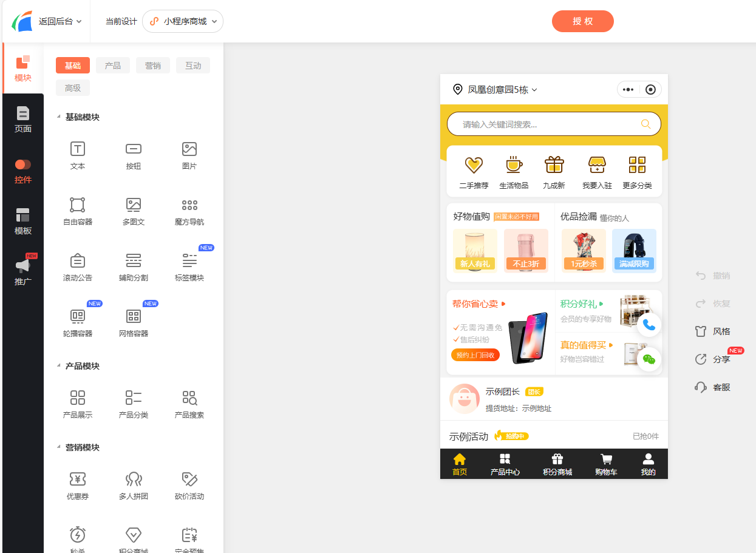Image resolution: width=756 pixels, height=553 pixels.
Task: Add the 辅助分割 divider module
Action: coord(134,268)
